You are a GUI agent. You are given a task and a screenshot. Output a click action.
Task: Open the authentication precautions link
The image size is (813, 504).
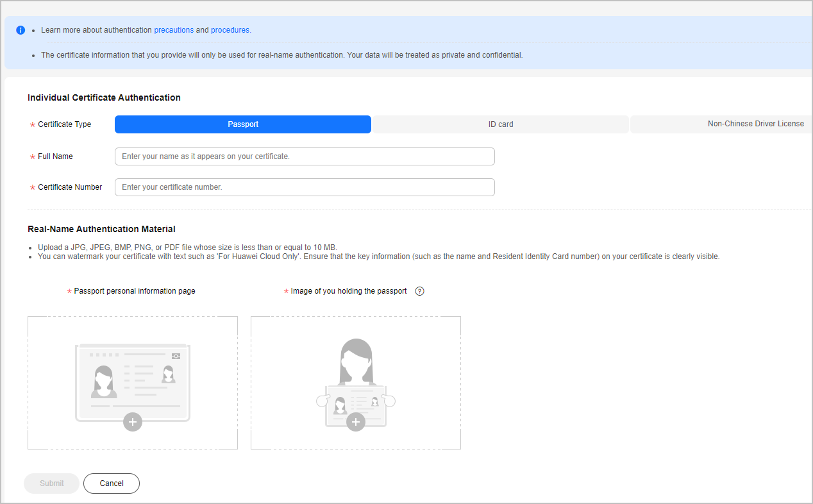point(174,30)
